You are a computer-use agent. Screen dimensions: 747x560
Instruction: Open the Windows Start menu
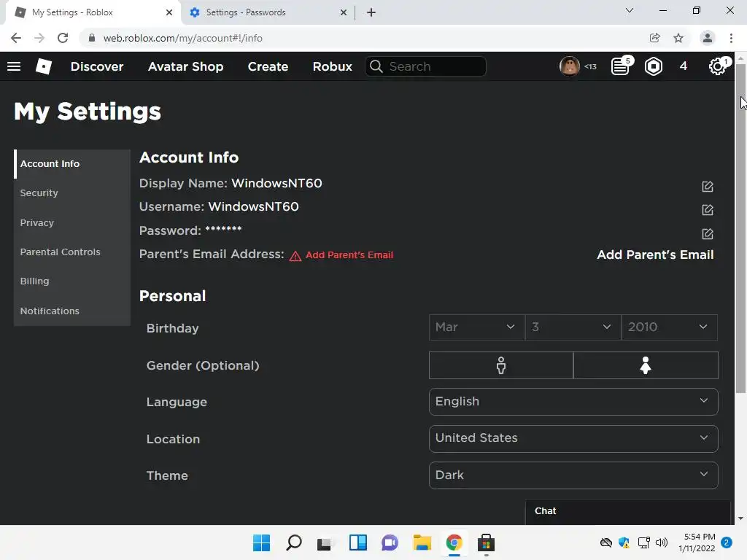click(261, 542)
